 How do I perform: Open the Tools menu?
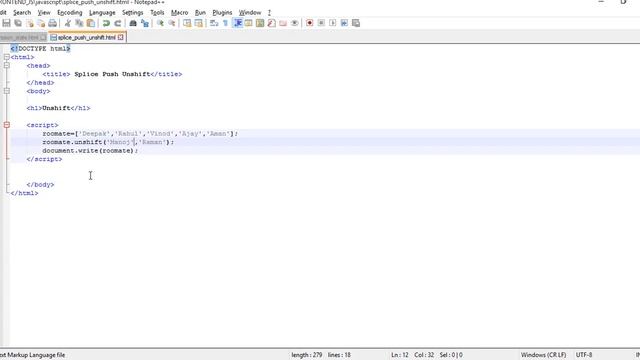click(157, 13)
